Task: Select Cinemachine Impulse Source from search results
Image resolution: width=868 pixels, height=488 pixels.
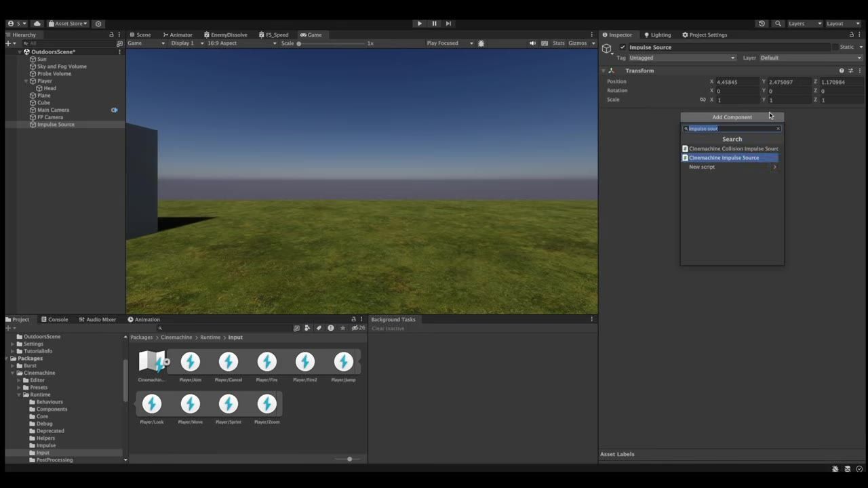Action: [x=730, y=158]
